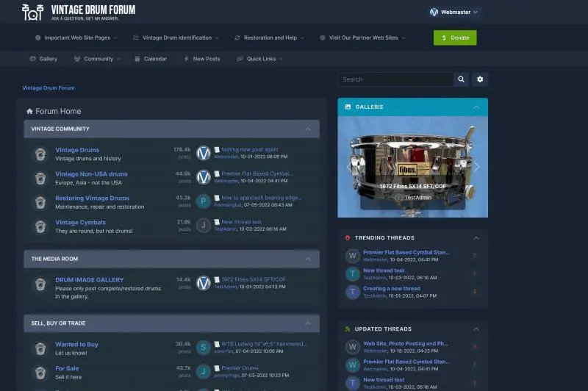Open updated thread Web Site, Photo Posting
Screen dimensions: 588x391
pos(406,344)
